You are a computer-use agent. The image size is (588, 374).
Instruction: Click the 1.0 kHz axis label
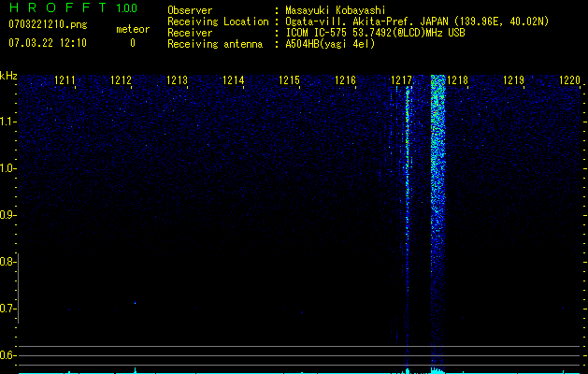7,168
